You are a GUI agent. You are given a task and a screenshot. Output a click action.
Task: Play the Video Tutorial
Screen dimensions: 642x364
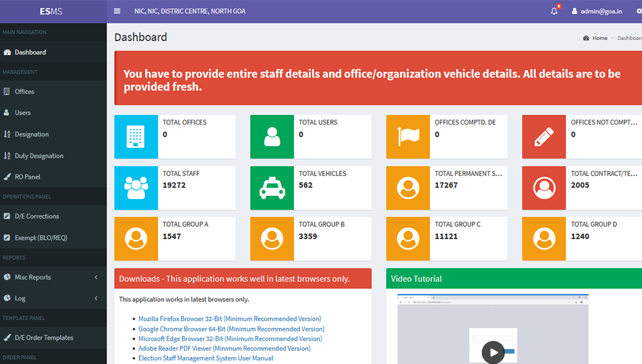coord(493,353)
